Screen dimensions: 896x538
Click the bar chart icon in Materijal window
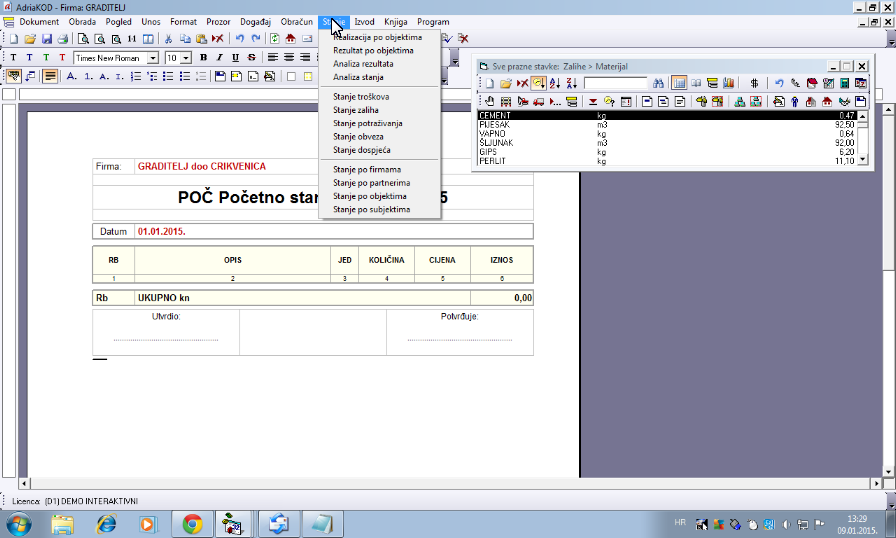pos(729,83)
